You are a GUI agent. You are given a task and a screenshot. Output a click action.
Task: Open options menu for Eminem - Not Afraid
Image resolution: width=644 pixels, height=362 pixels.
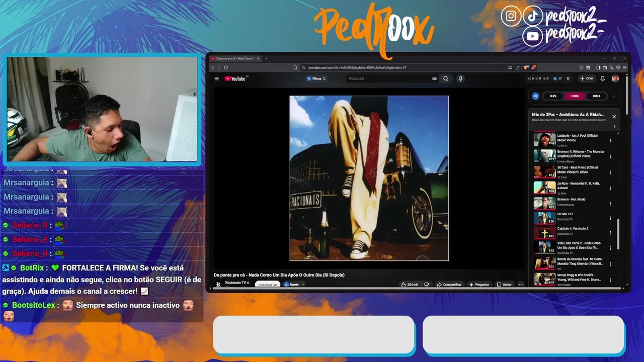611,204
